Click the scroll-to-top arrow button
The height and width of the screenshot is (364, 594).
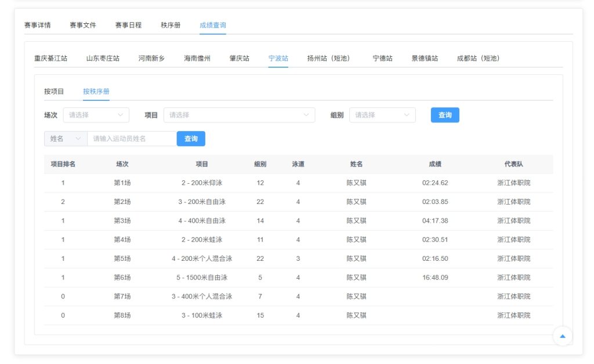point(562,336)
